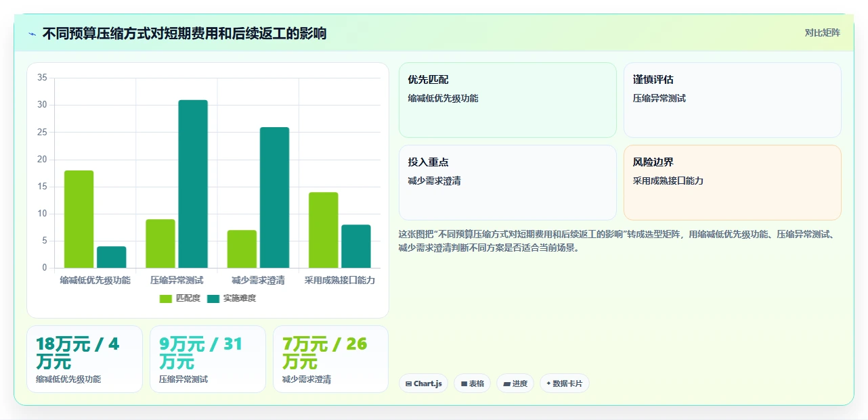This screenshot has width=868, height=420.
Task: Click the green 匹配度 legend color box
Action: point(166,299)
